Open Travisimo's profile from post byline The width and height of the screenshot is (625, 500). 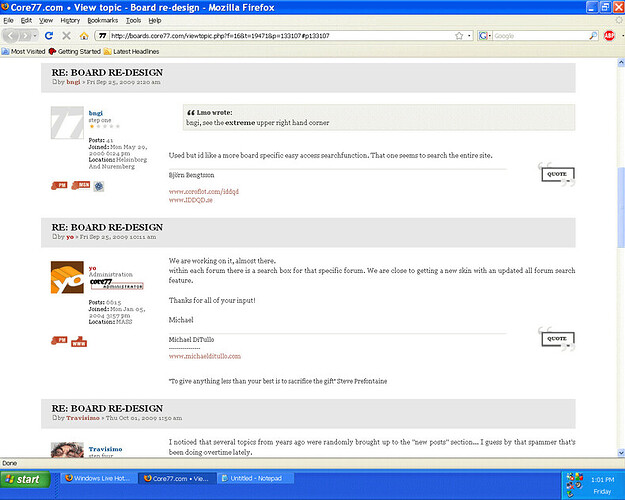tap(83, 418)
